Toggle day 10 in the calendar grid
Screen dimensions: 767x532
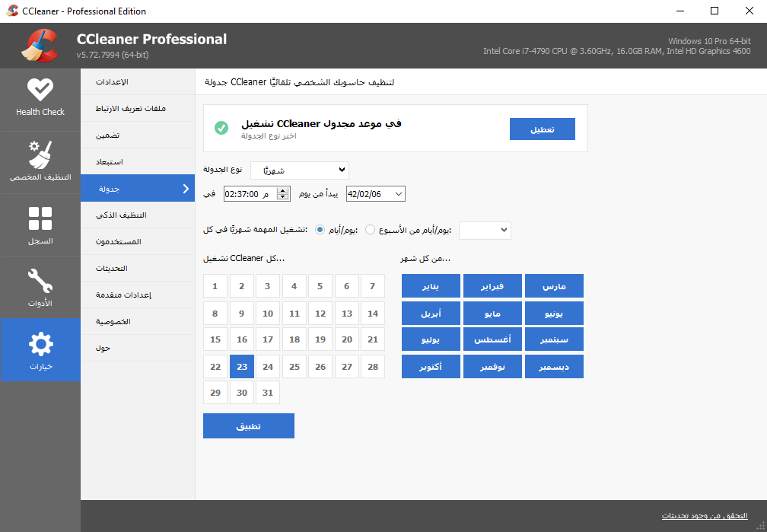(x=268, y=314)
